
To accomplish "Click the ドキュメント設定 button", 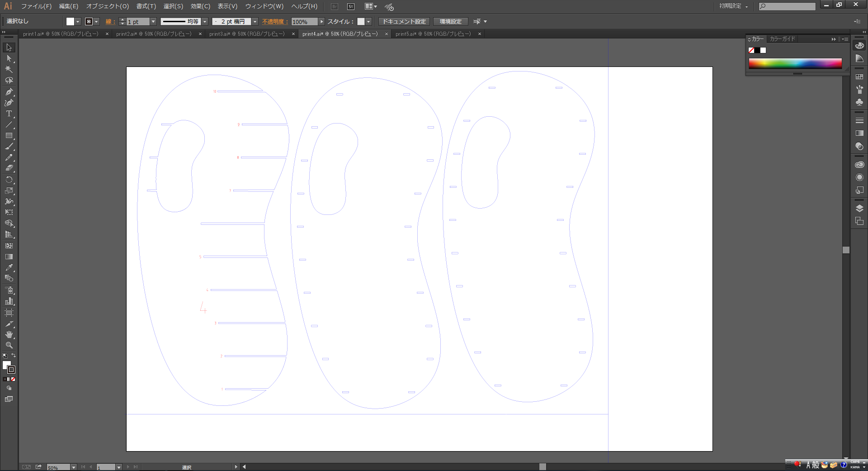I will click(404, 22).
